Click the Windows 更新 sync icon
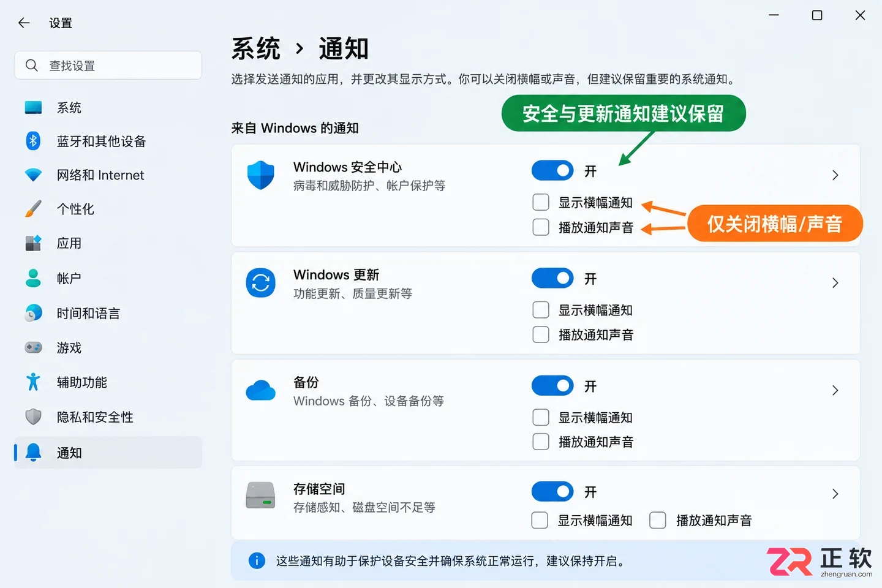The image size is (882, 588). [261, 283]
